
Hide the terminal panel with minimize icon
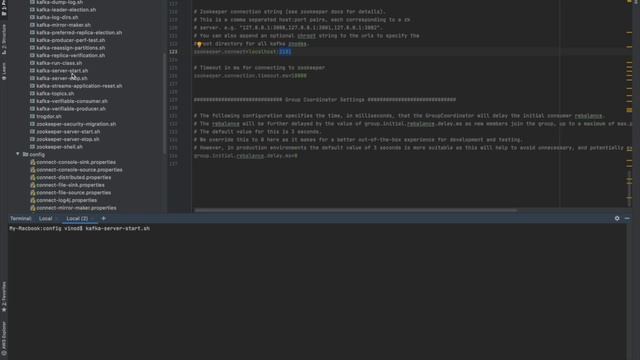tap(627, 218)
